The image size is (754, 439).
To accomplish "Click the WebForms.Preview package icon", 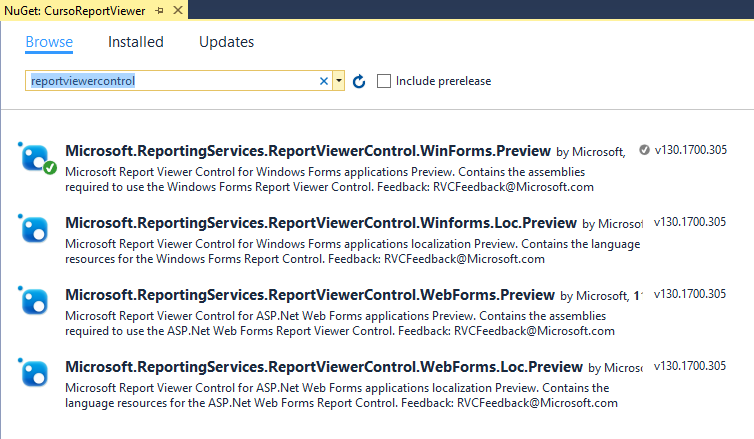I will pyautogui.click(x=36, y=301).
